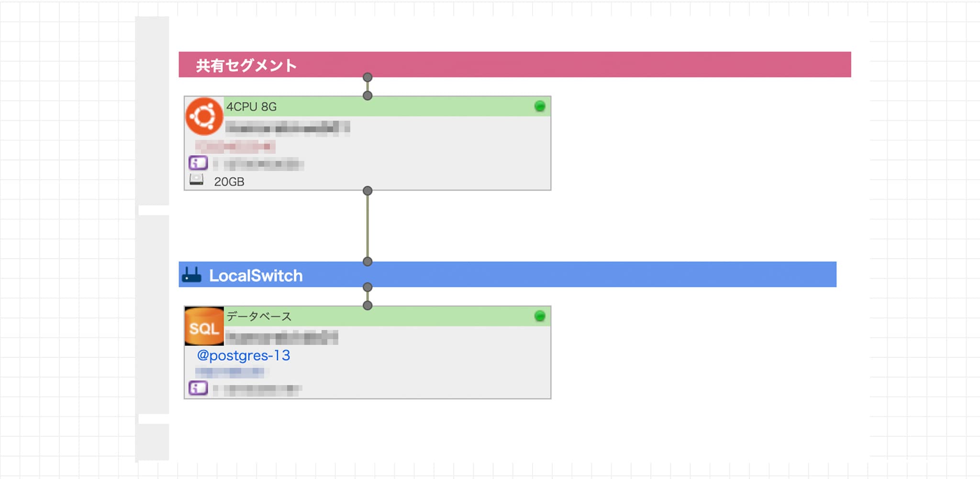Image resolution: width=980 pixels, height=479 pixels.
Task: Select connector node on top edge of LocalSwitch
Action: [367, 262]
